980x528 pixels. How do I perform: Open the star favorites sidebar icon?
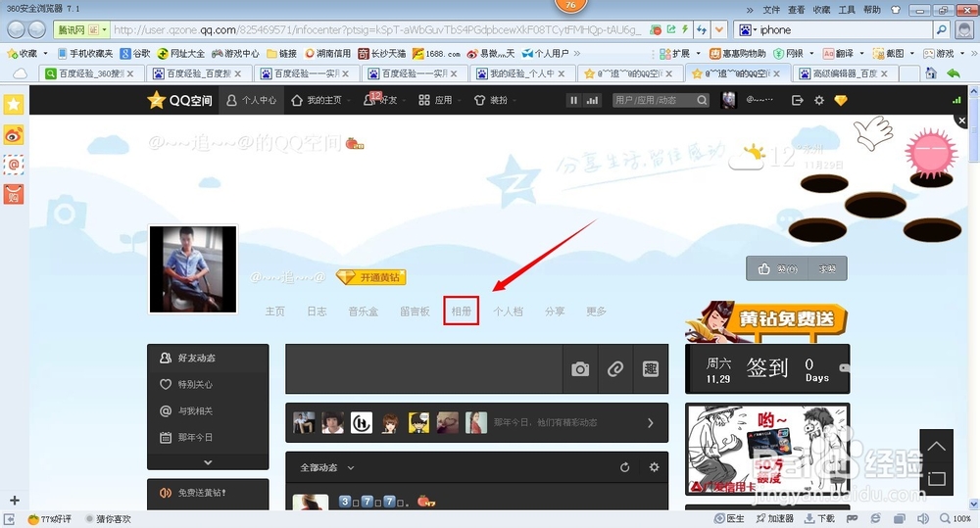click(14, 104)
